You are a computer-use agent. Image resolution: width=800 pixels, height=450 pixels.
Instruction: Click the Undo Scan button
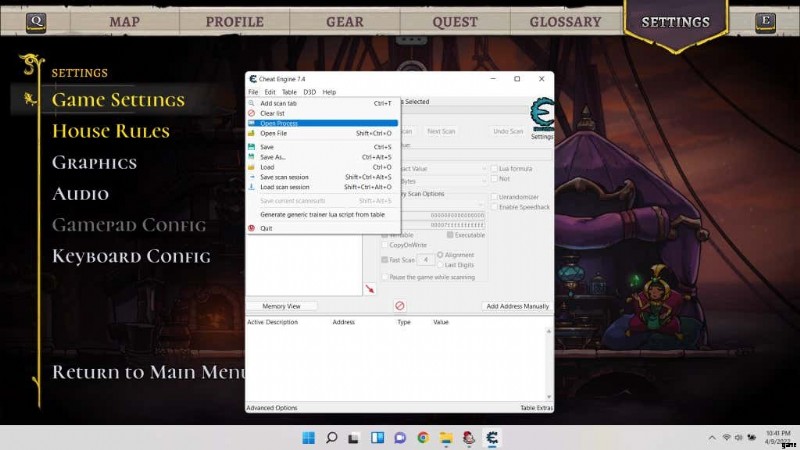pos(508,131)
